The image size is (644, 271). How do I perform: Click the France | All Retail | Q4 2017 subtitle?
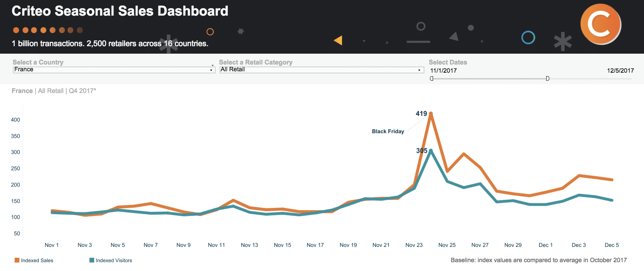click(x=54, y=91)
